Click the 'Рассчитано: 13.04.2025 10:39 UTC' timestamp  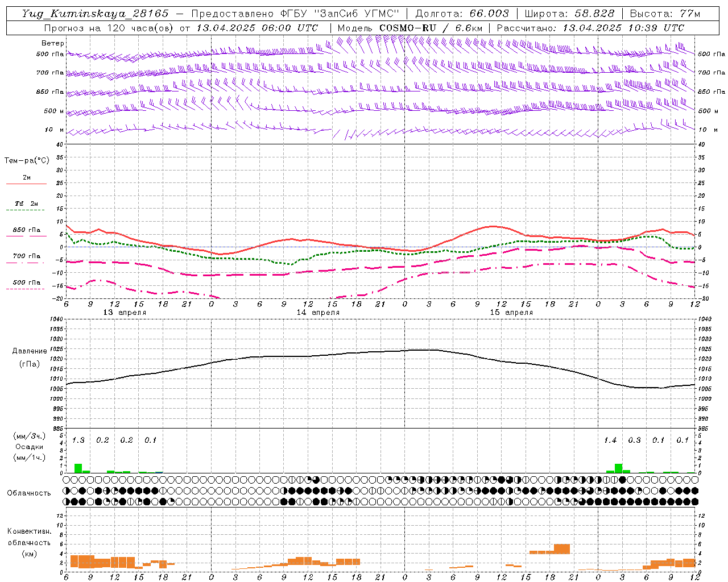(590, 28)
